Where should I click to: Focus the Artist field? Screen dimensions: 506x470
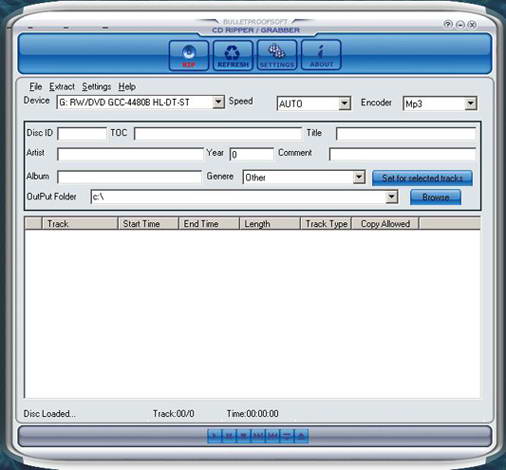130,154
